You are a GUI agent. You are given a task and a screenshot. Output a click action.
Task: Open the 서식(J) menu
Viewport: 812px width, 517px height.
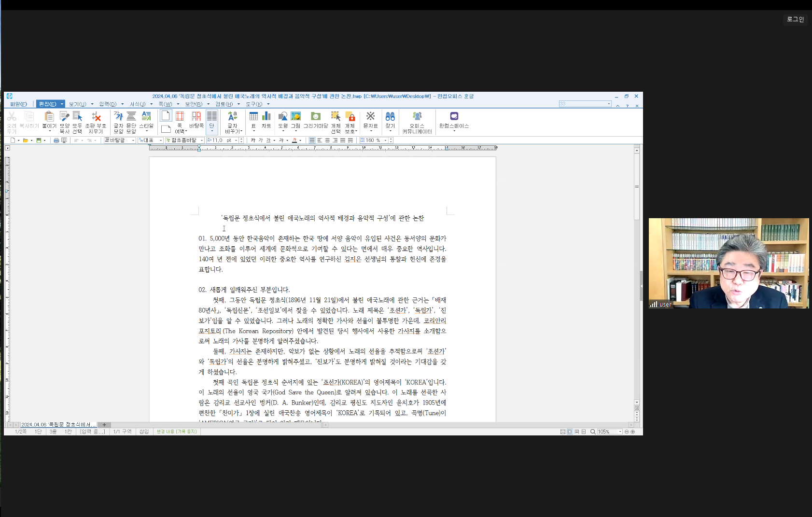[x=138, y=104]
